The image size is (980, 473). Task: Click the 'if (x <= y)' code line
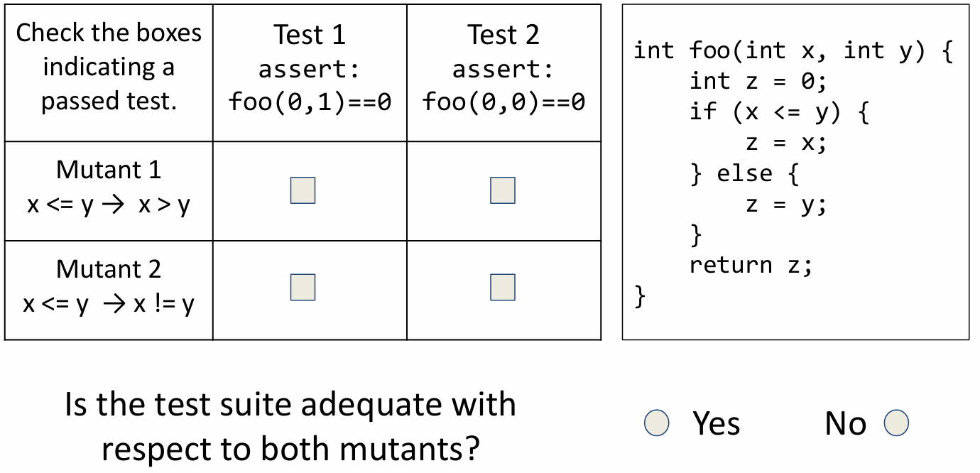(x=778, y=112)
